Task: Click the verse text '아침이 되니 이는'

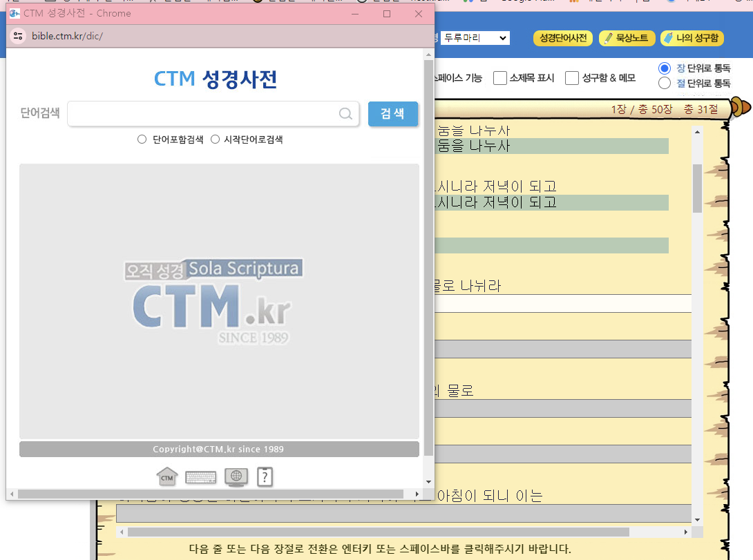Action: 489,495
